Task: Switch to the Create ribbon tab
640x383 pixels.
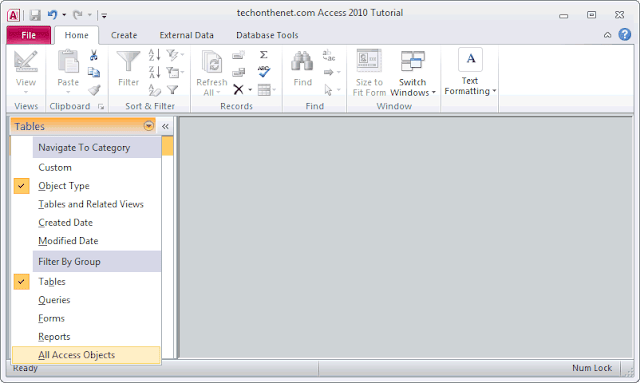Action: click(124, 35)
